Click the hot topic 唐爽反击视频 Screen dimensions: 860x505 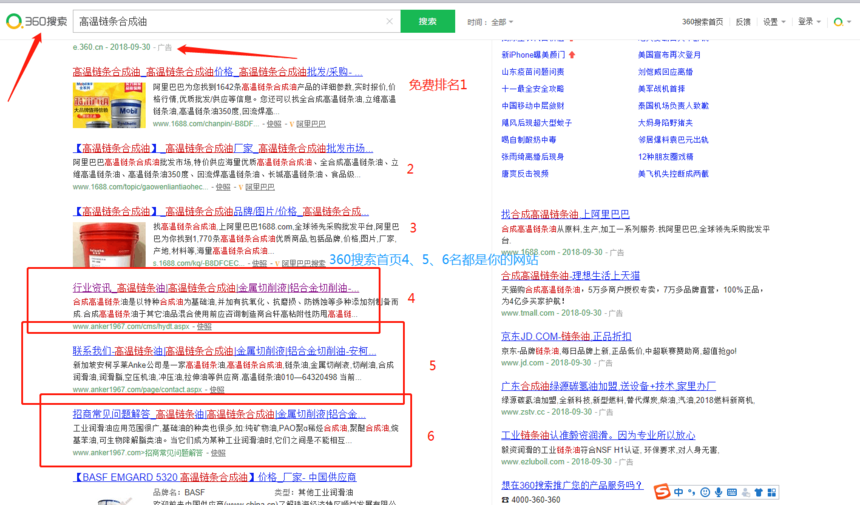click(525, 174)
